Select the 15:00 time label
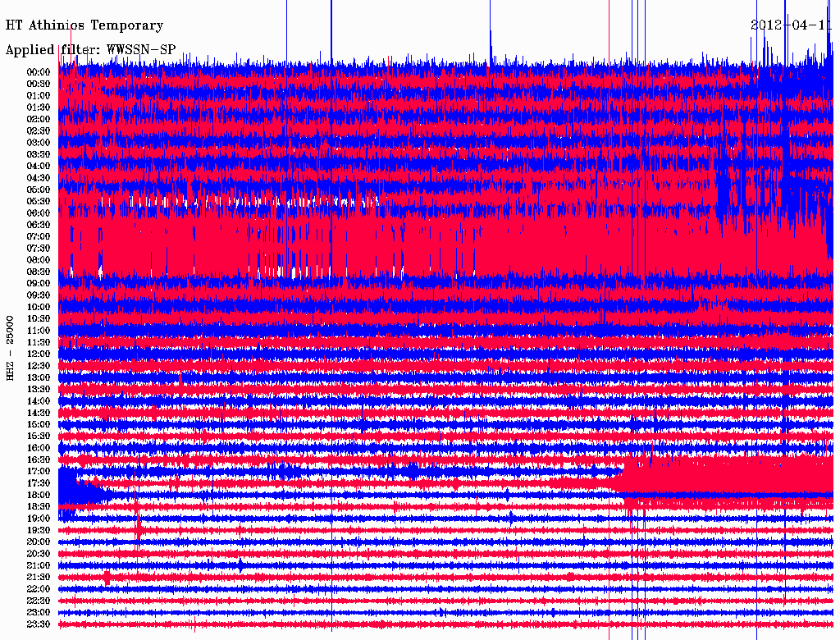Image resolution: width=840 pixels, height=640 pixels. click(39, 424)
